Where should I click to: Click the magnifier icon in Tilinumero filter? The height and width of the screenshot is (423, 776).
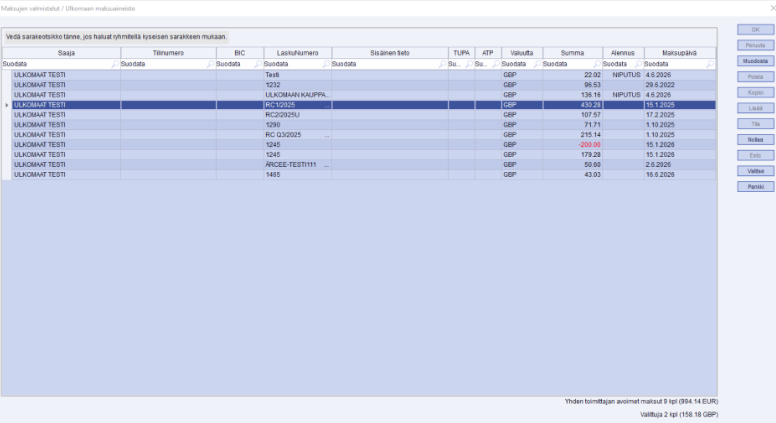point(210,64)
